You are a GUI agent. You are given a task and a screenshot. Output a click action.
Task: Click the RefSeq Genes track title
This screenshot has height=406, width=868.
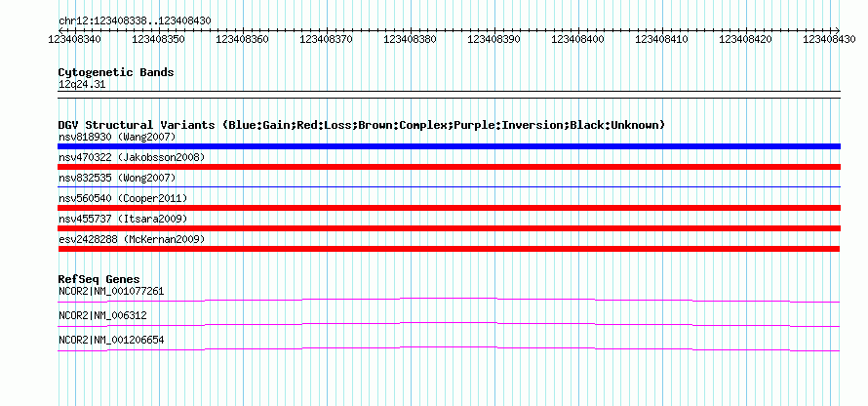click(99, 279)
